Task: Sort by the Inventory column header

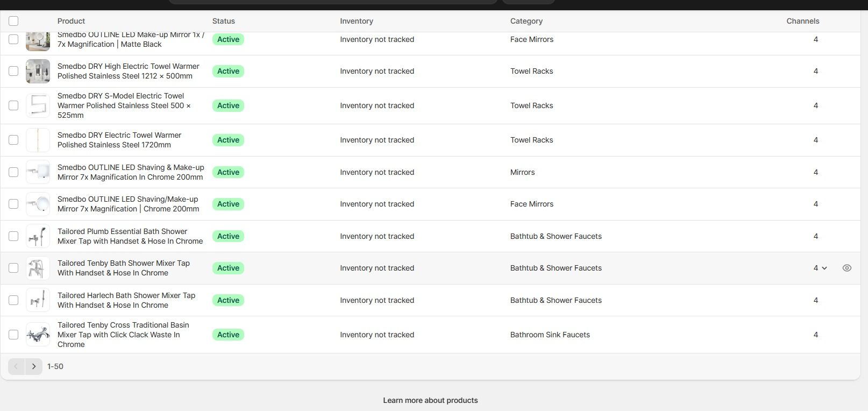Action: coord(357,21)
